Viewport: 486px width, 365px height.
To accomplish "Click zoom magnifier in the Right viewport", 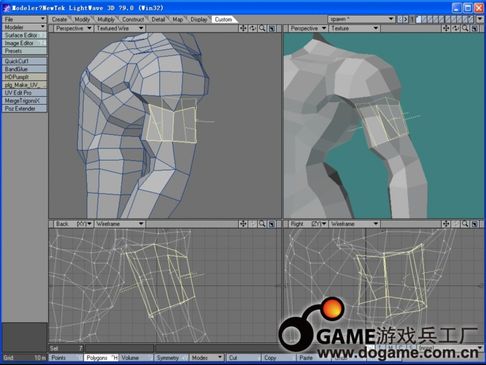I will [465, 224].
